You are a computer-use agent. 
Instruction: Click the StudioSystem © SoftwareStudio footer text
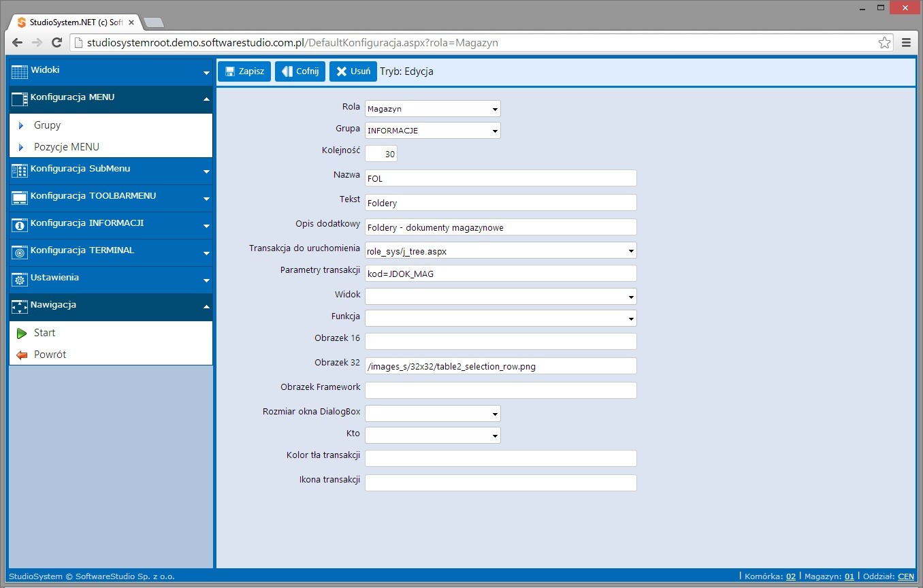(x=92, y=576)
